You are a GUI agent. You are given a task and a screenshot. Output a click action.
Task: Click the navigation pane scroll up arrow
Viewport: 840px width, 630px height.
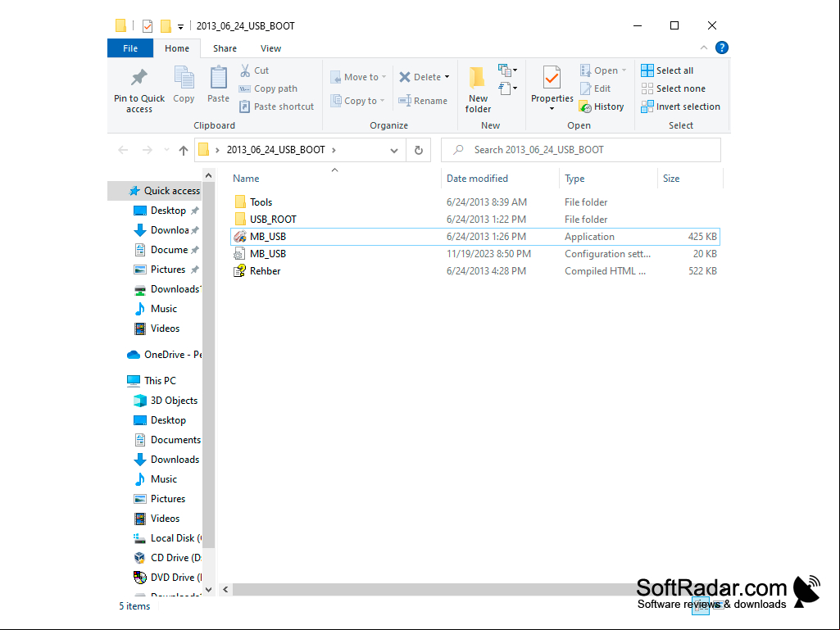(x=209, y=175)
